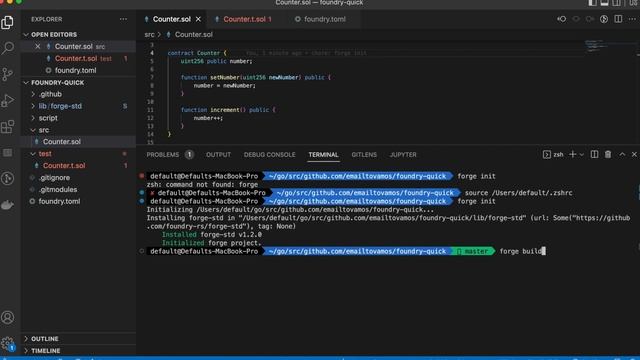Open Run and Debug view
Screen dimensions: 640x360
pyautogui.click(x=7, y=100)
